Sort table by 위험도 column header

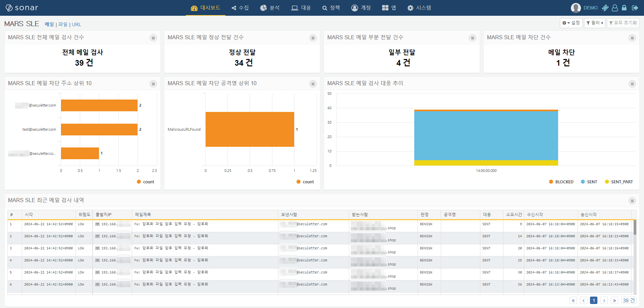click(x=84, y=214)
